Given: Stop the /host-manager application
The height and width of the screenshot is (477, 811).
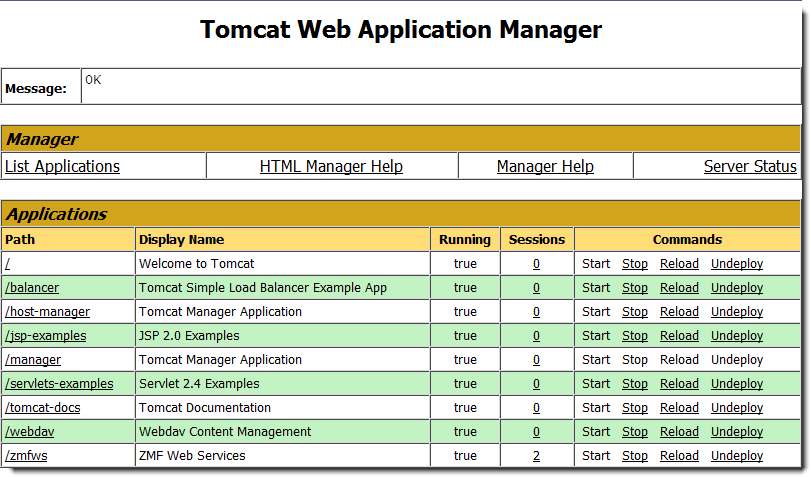Looking at the screenshot, I should (635, 312).
